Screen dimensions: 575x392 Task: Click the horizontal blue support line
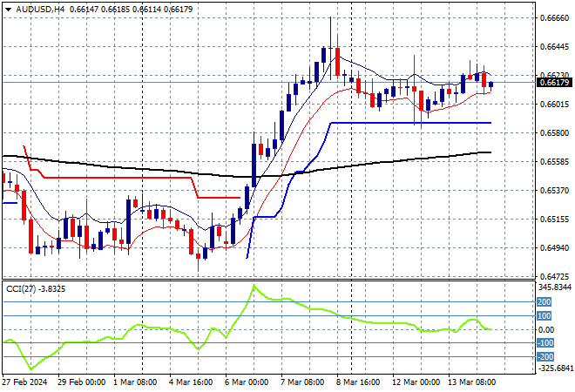(x=409, y=123)
